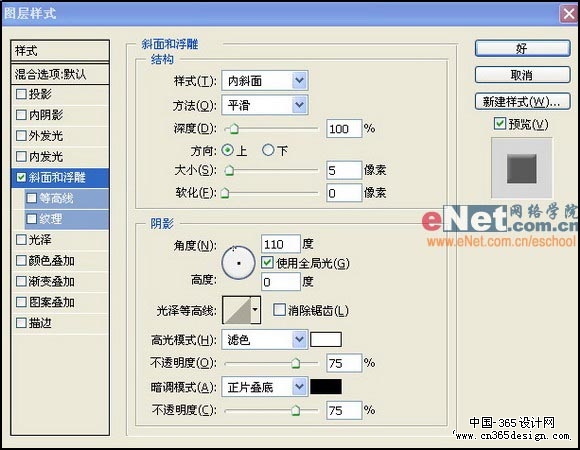Click the style preview thumbnail
This screenshot has height=450, width=580.
click(x=522, y=168)
